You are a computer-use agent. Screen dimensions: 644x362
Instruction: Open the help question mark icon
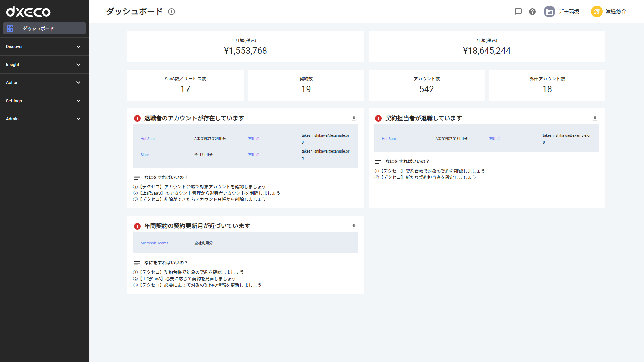pos(532,12)
